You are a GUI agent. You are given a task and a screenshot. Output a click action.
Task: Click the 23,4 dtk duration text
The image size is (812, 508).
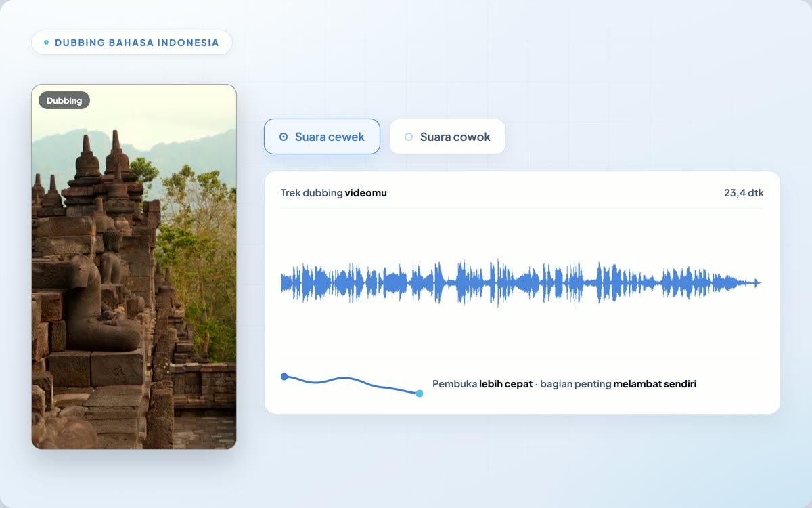click(x=744, y=193)
